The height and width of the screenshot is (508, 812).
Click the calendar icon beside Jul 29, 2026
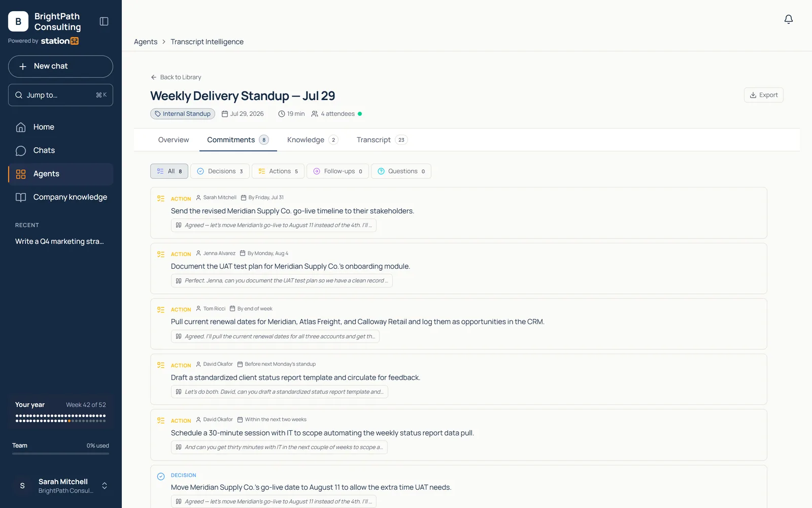pyautogui.click(x=225, y=114)
